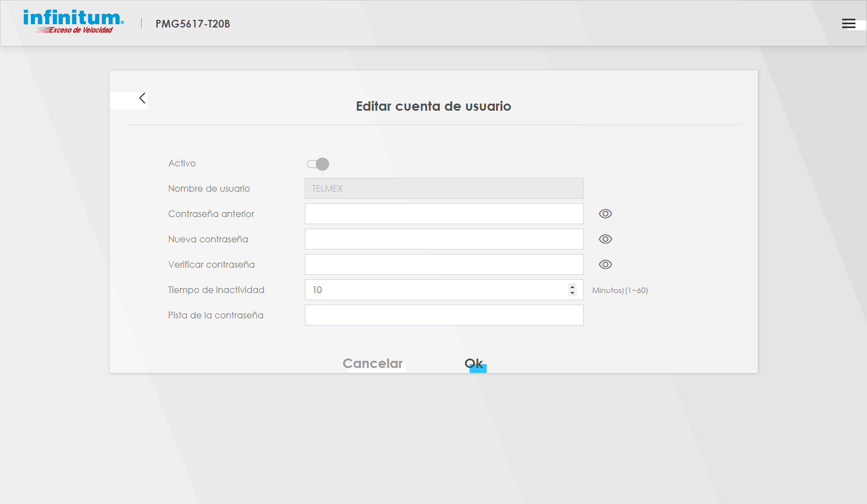The width and height of the screenshot is (867, 504).
Task: Click the infinitum logo
Action: click(x=73, y=21)
